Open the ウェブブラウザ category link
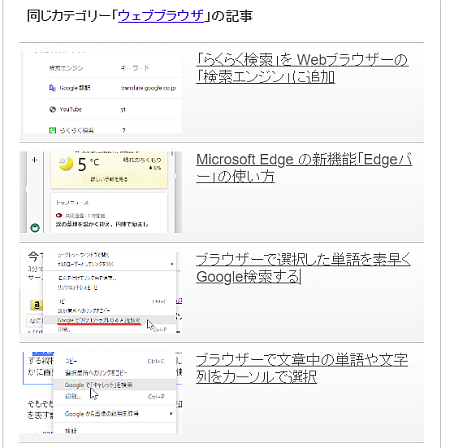The image size is (450, 448). (x=161, y=16)
